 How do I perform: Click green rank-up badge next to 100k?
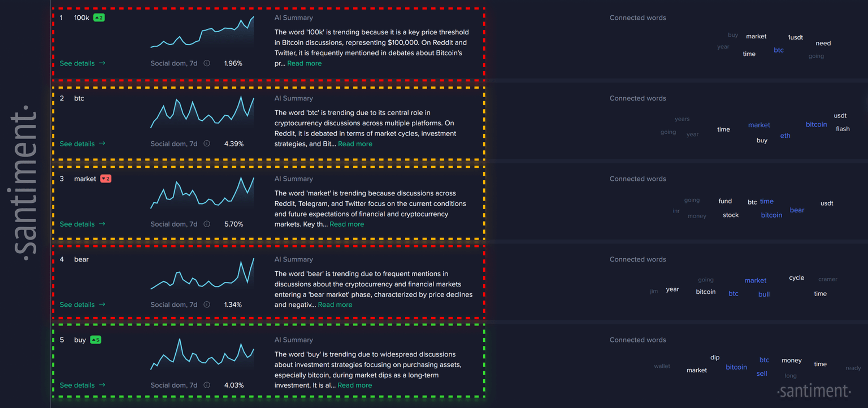[99, 18]
